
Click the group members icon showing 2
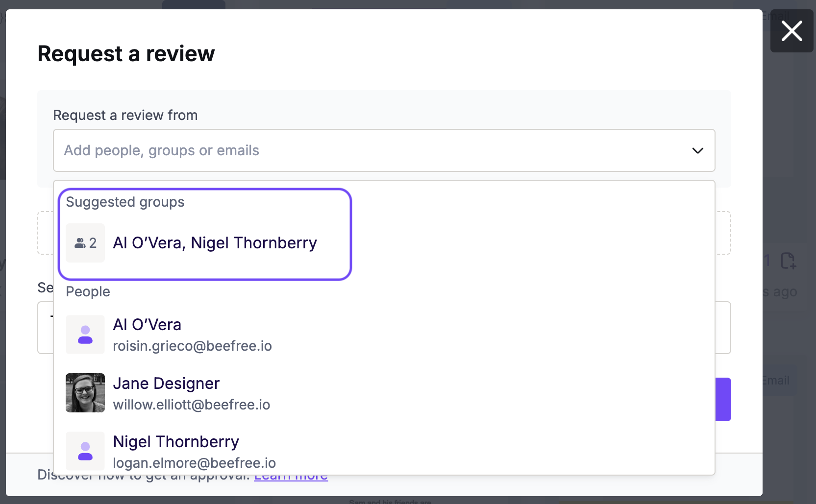point(85,243)
